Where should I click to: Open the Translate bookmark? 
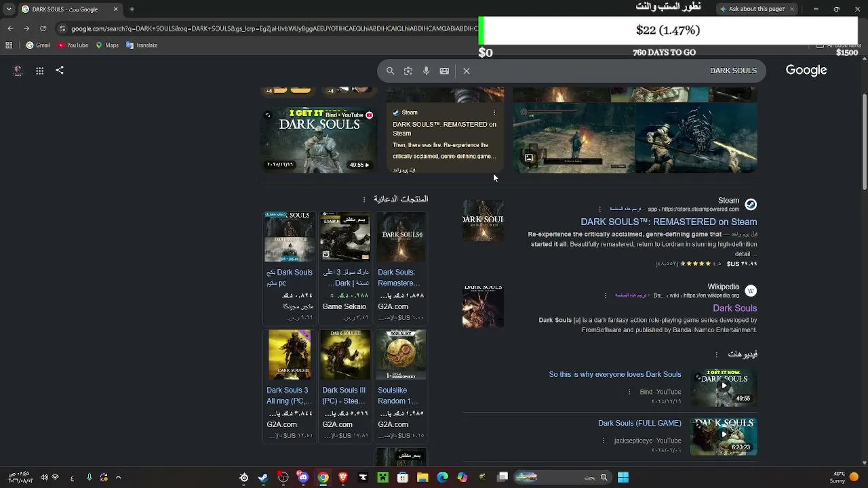(142, 45)
